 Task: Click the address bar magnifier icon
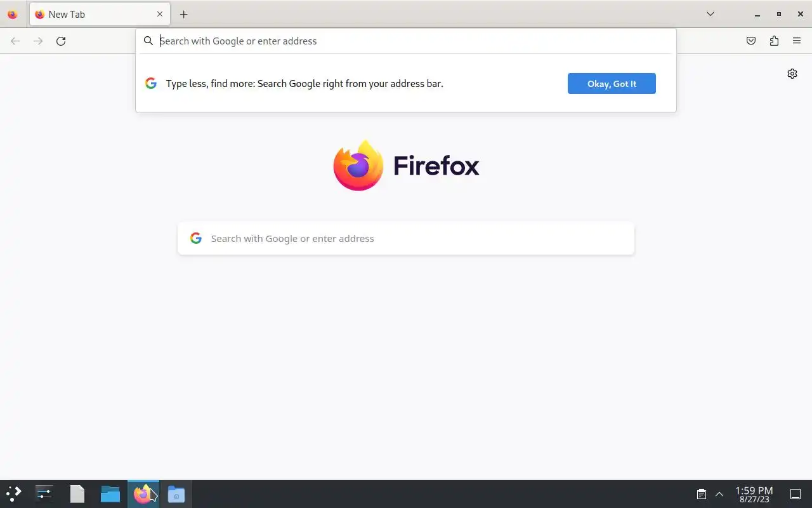[x=148, y=41]
